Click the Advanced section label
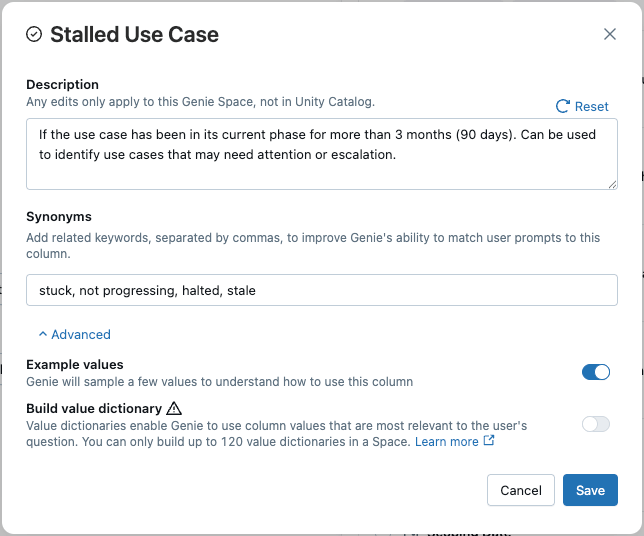This screenshot has height=536, width=644. pos(81,335)
